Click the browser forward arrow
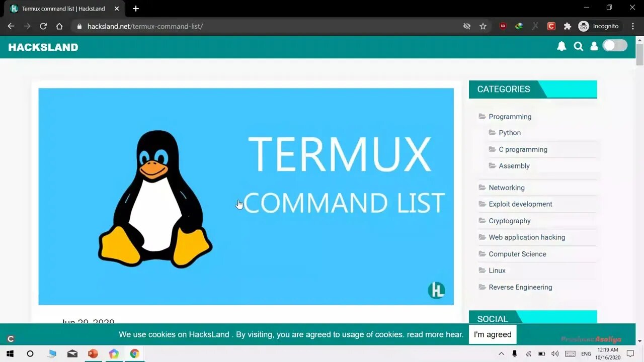This screenshot has width=644, height=362. (27, 26)
